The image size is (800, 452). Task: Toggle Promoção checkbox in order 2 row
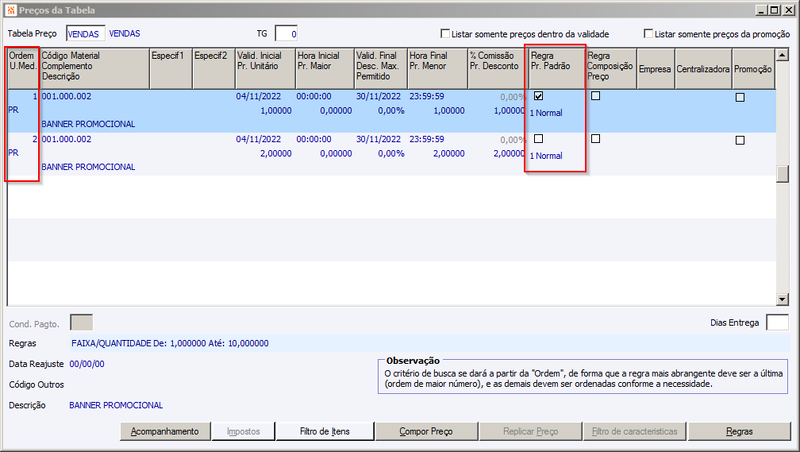(740, 140)
